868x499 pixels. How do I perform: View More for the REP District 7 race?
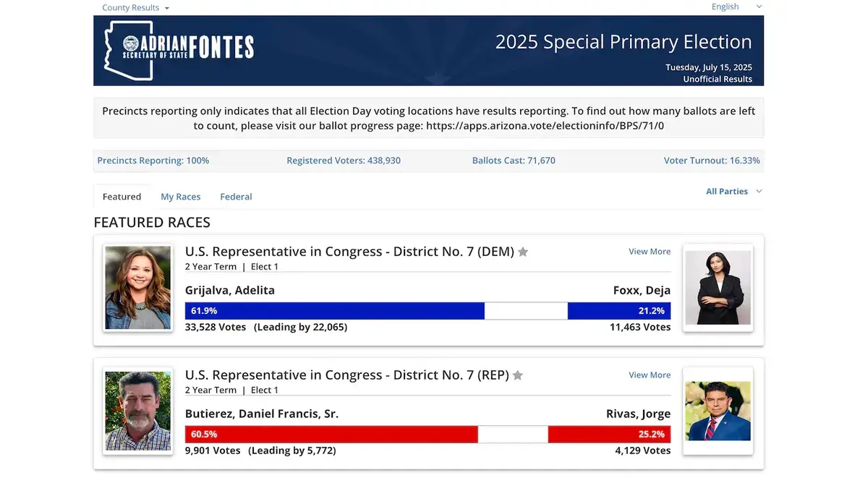pyautogui.click(x=649, y=375)
